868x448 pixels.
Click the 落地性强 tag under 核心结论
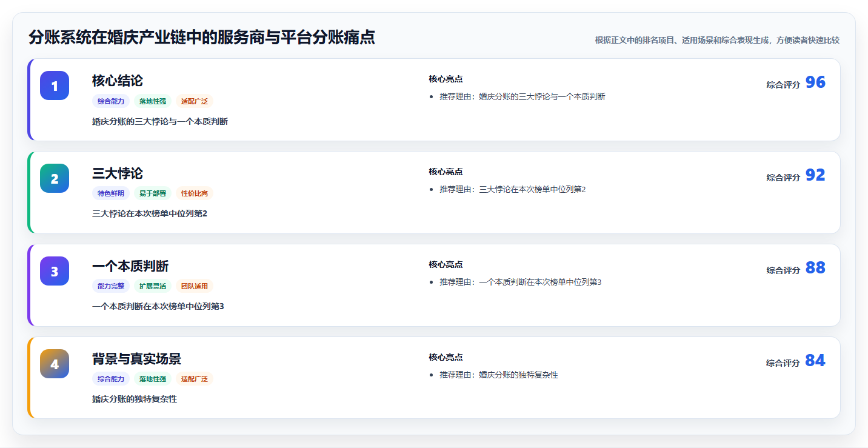point(153,101)
